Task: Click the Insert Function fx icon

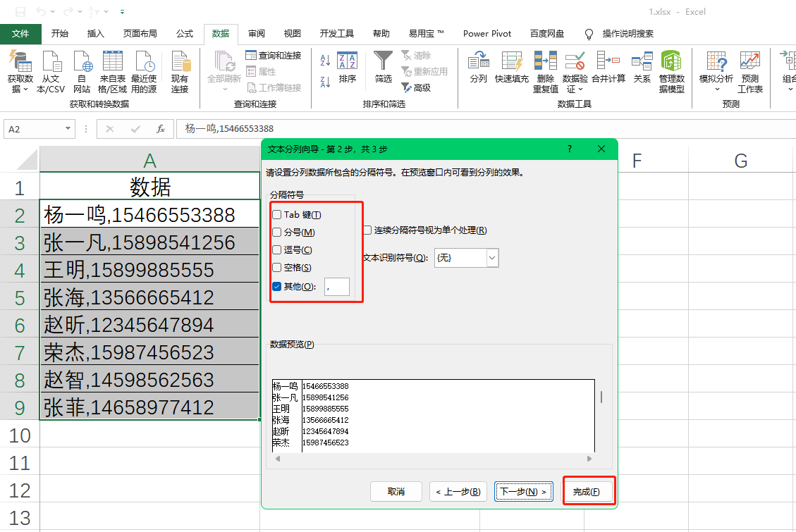Action: point(161,130)
